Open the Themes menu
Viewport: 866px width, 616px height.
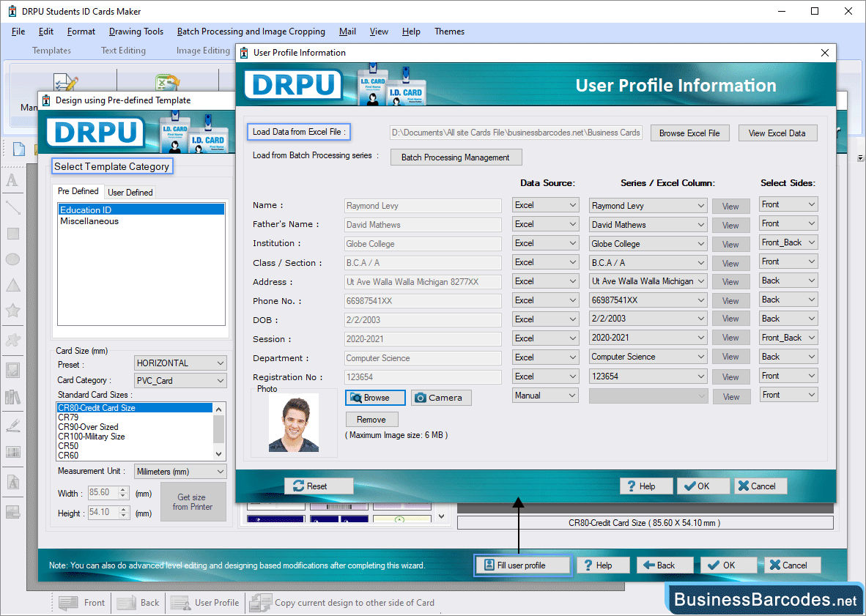449,31
